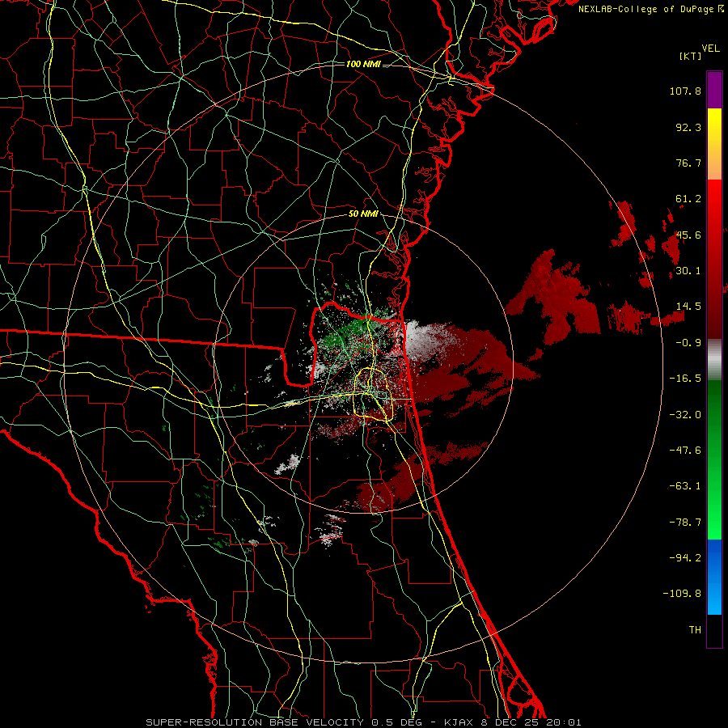
Task: Click the 107.8 velocity scale value
Action: click(685, 91)
